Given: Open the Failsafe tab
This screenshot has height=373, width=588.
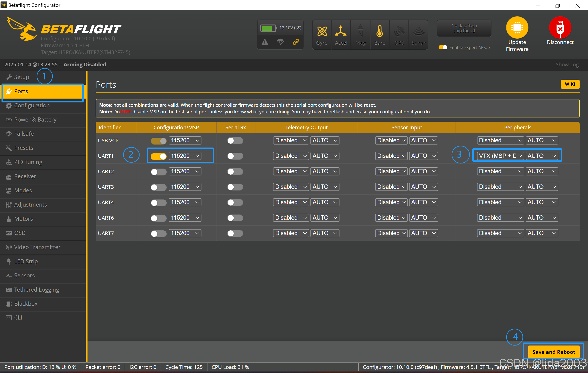Looking at the screenshot, I should coord(43,134).
